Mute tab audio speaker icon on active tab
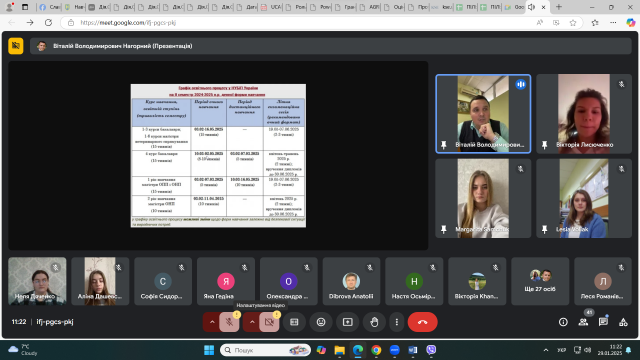The image size is (640, 360). (531, 7)
